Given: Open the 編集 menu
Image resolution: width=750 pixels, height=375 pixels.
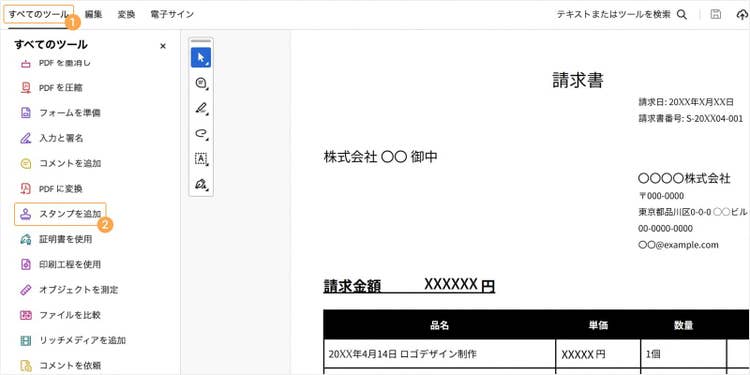Looking at the screenshot, I should [x=93, y=14].
